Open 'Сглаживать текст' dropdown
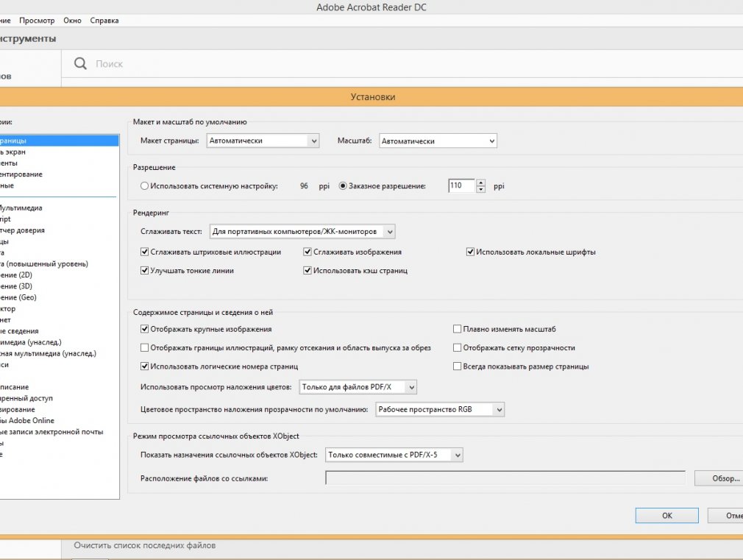The image size is (743, 560). (x=302, y=231)
